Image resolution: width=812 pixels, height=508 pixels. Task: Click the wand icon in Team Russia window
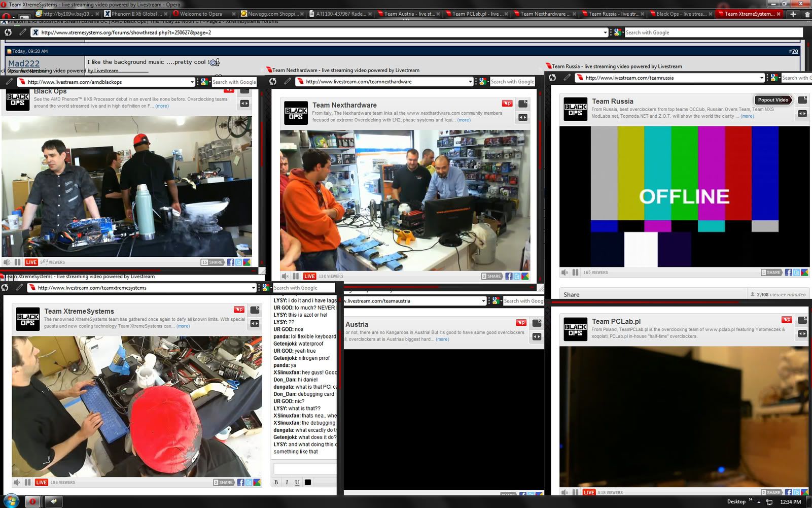point(567,78)
